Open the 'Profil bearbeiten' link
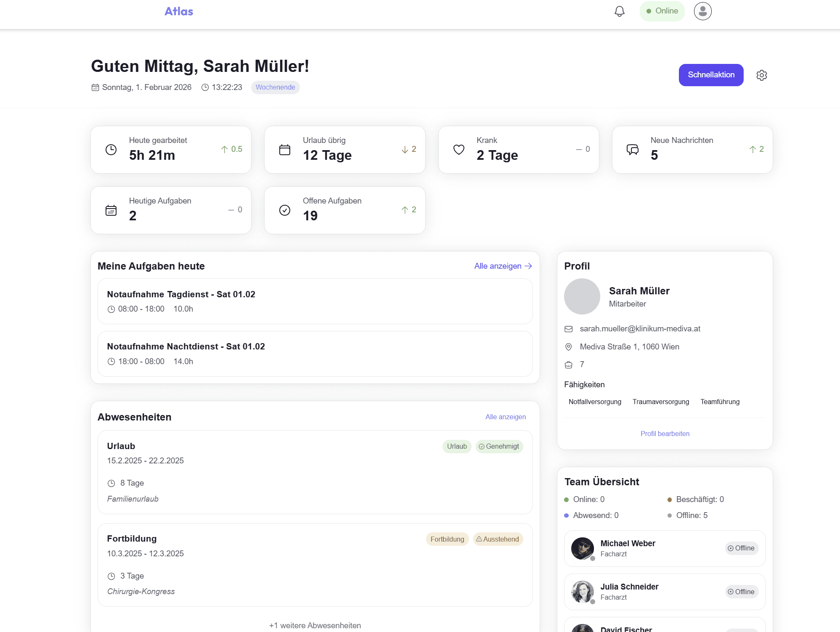The image size is (840, 632). (665, 434)
